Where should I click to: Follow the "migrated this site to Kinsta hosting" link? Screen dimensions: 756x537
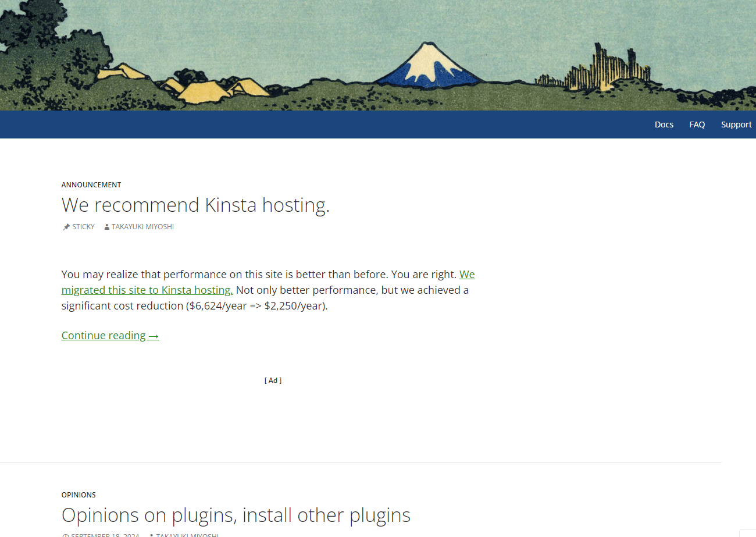(x=268, y=282)
